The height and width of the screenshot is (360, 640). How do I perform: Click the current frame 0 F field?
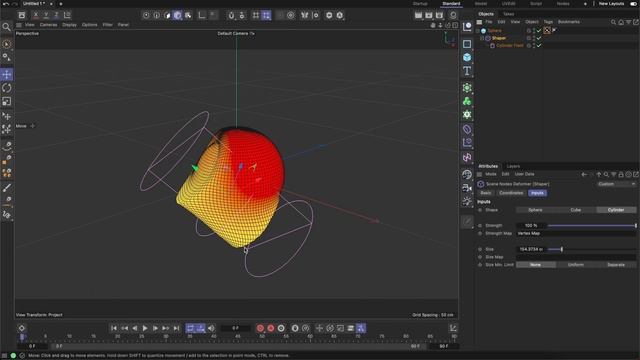pos(236,328)
